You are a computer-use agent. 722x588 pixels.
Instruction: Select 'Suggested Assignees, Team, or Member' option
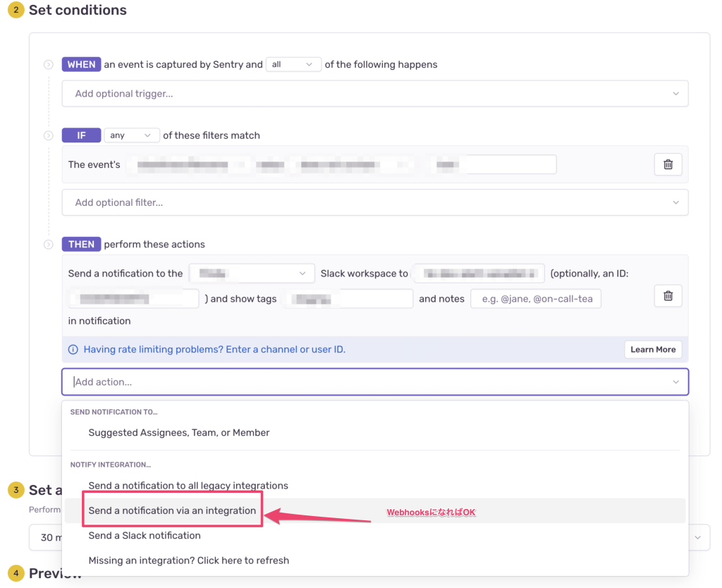point(179,433)
